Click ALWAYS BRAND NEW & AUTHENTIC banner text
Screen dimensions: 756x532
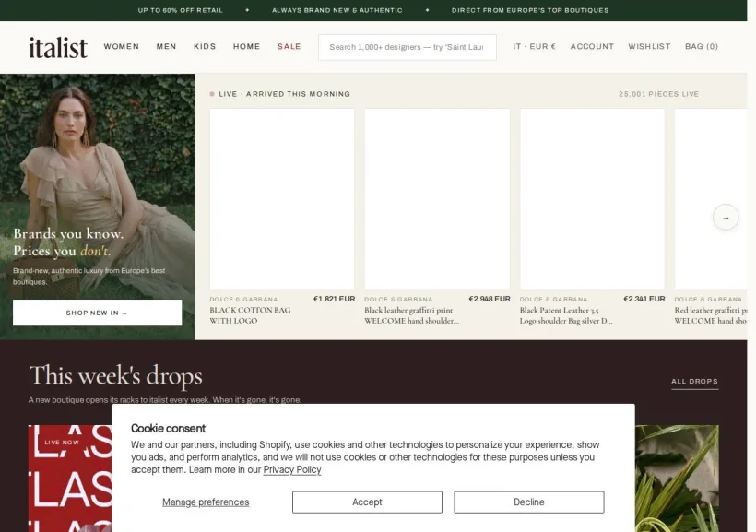[337, 10]
